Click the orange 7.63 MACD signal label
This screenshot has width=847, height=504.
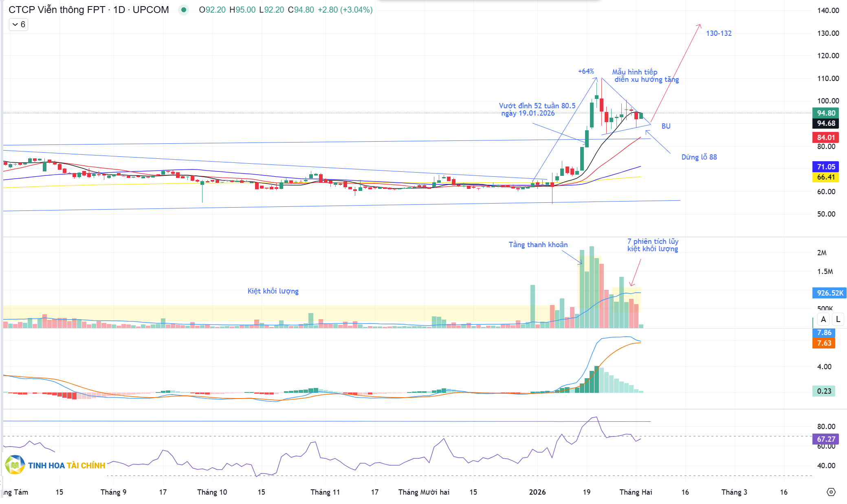coord(824,343)
